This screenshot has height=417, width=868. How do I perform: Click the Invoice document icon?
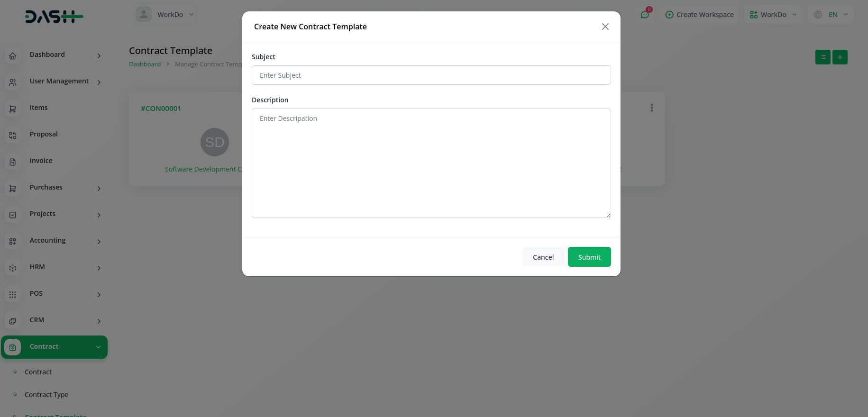(x=13, y=162)
